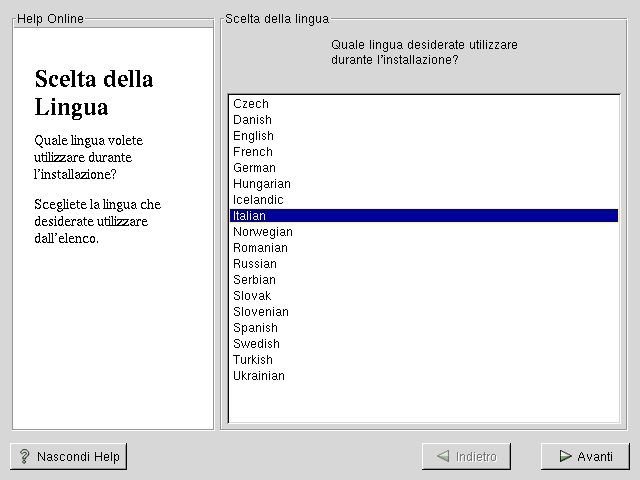Select Icelandic language option
This screenshot has height=480, width=640.
coord(258,200)
